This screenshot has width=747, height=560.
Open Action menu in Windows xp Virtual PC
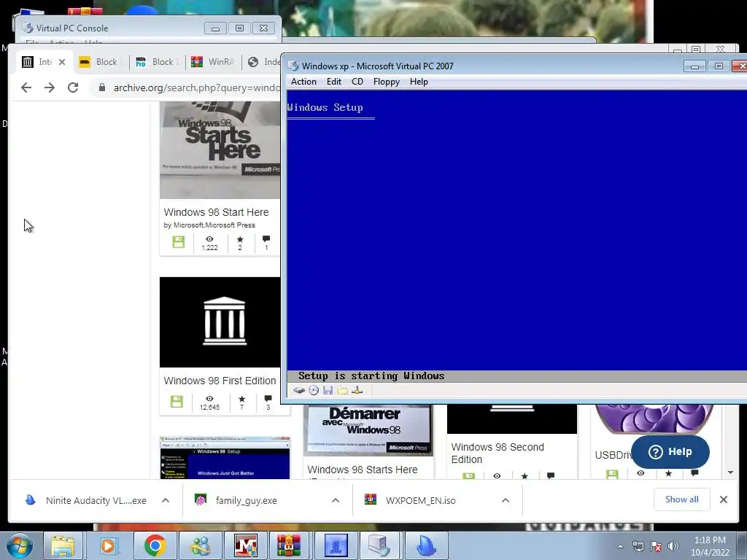click(x=303, y=82)
